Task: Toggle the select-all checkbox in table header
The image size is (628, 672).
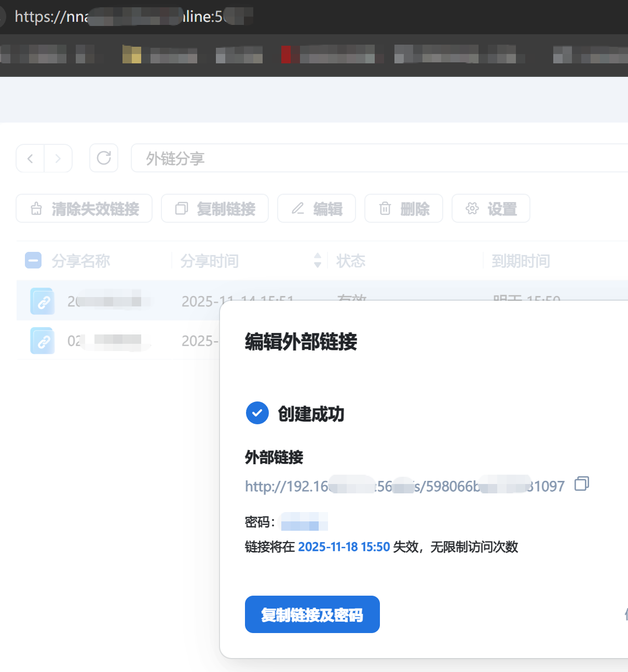Action: (x=33, y=260)
